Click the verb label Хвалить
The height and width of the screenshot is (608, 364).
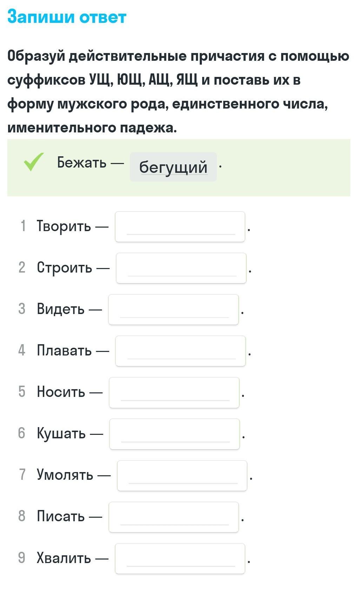tap(64, 558)
